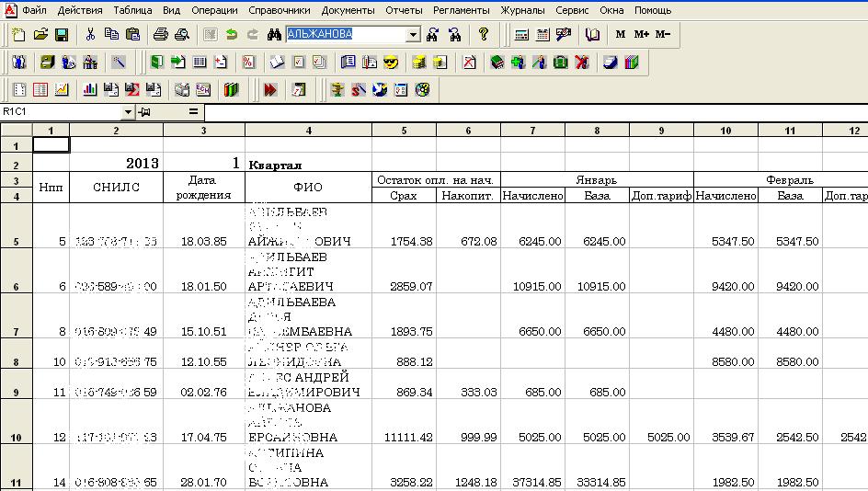868x491 pixels.
Task: Click the Copy icon in the toolbar
Action: coord(111,34)
